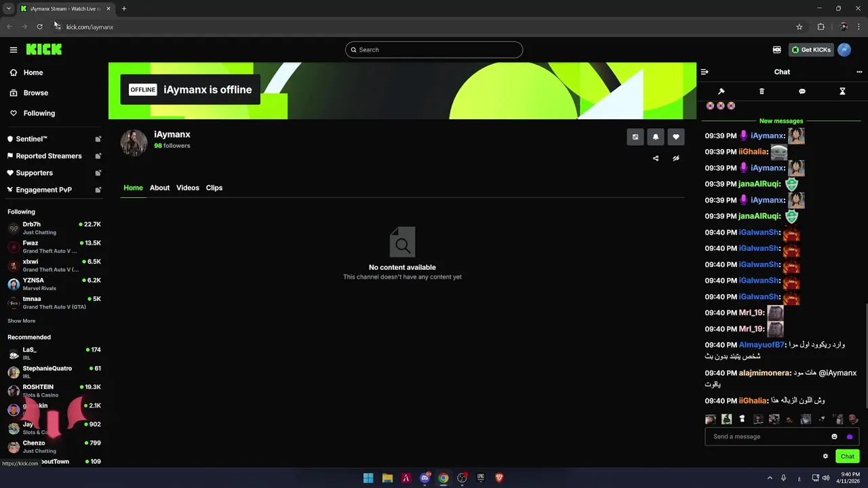Open the Windows Start menu
Image resolution: width=868 pixels, height=488 pixels.
coord(368,478)
